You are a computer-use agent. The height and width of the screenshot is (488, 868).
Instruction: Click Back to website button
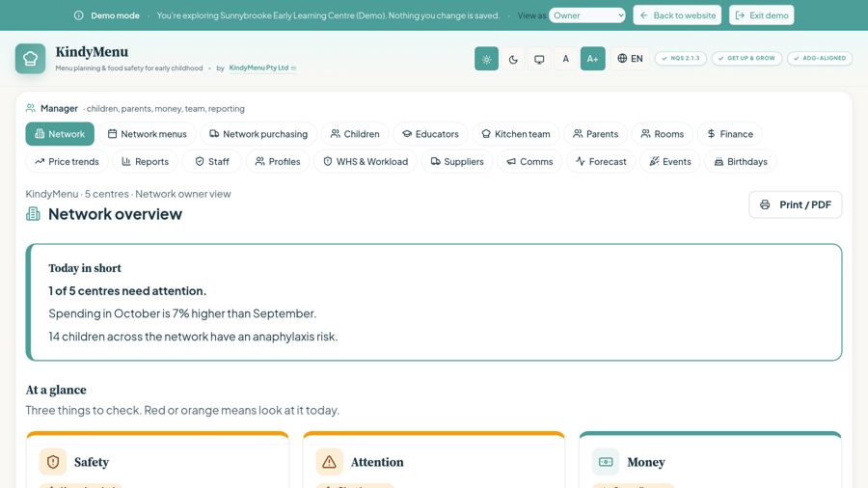tap(678, 15)
